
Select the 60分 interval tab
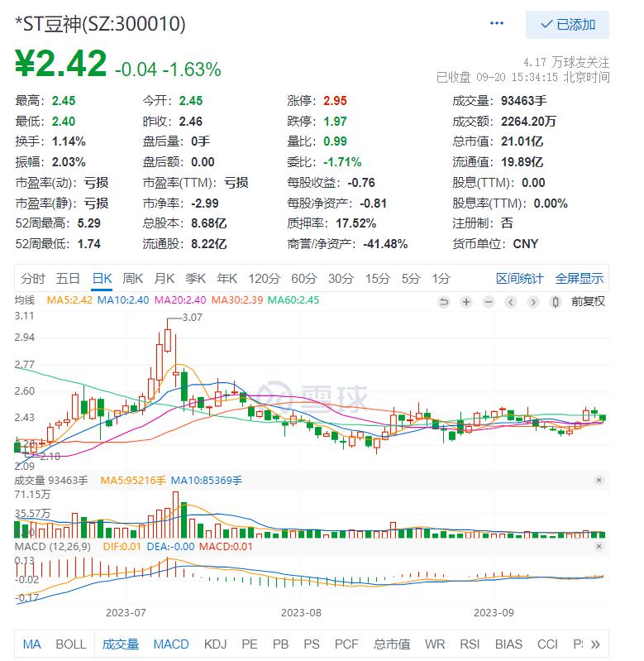(x=304, y=279)
